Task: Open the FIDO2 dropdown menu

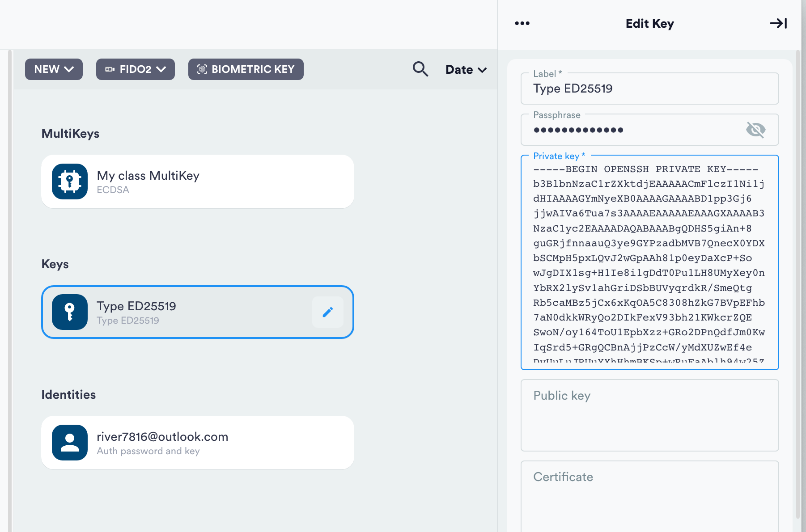Action: click(136, 69)
